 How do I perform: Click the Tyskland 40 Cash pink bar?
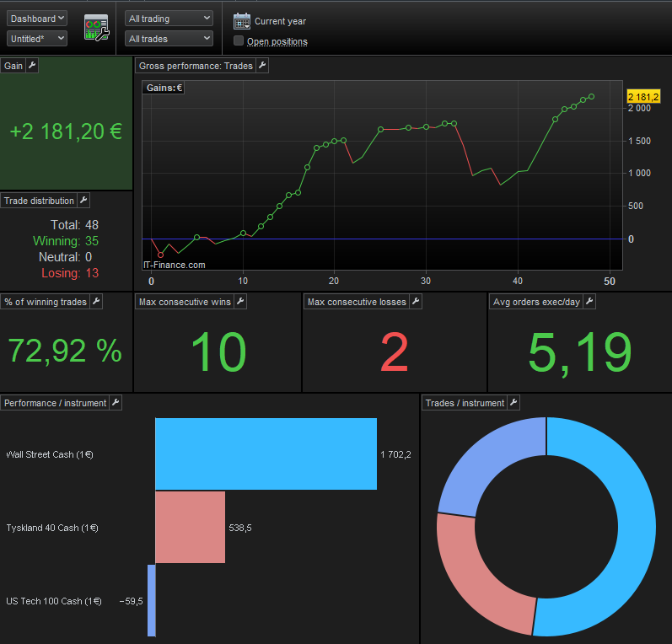tap(190, 527)
